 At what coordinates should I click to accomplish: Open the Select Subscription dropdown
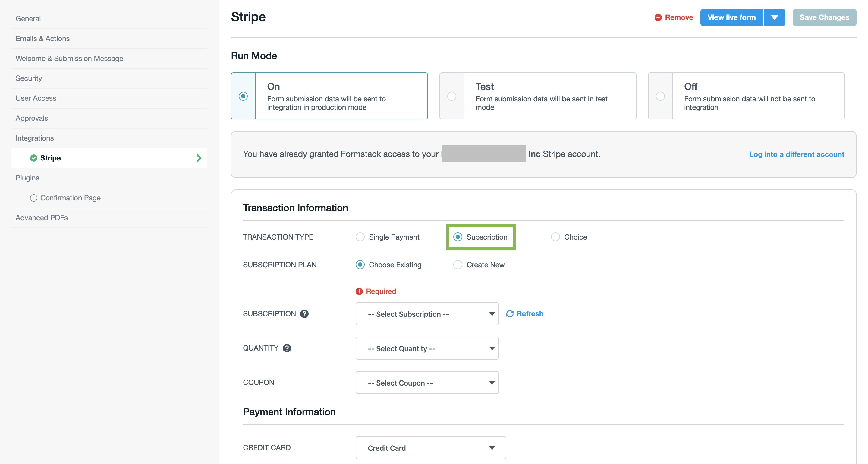[x=426, y=313]
